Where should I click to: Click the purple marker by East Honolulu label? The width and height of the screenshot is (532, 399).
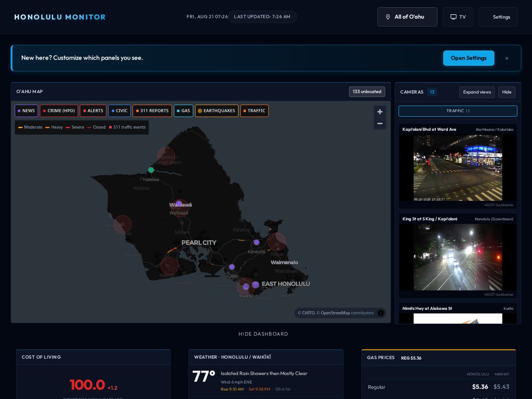click(255, 284)
